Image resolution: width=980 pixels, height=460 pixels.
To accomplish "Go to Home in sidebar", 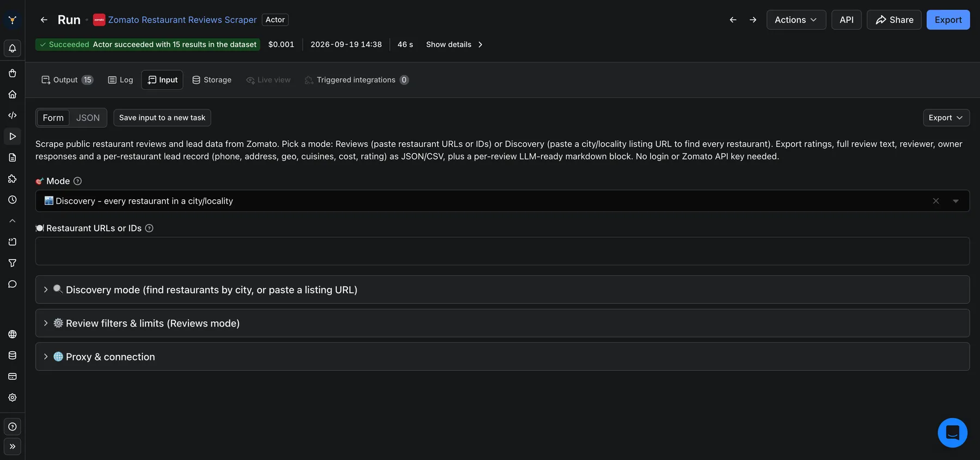I will [12, 94].
